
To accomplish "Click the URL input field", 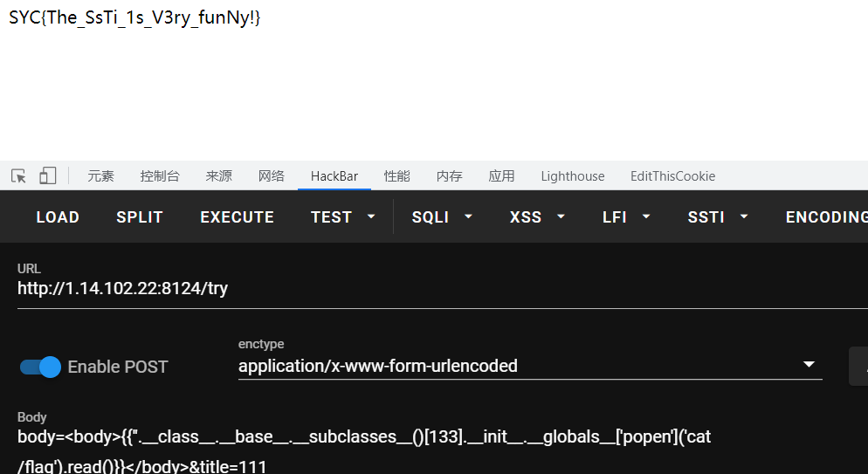I will point(437,288).
